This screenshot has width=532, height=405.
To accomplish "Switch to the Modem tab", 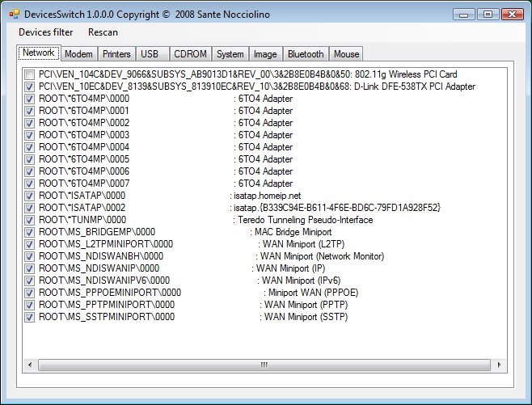I will click(x=78, y=54).
